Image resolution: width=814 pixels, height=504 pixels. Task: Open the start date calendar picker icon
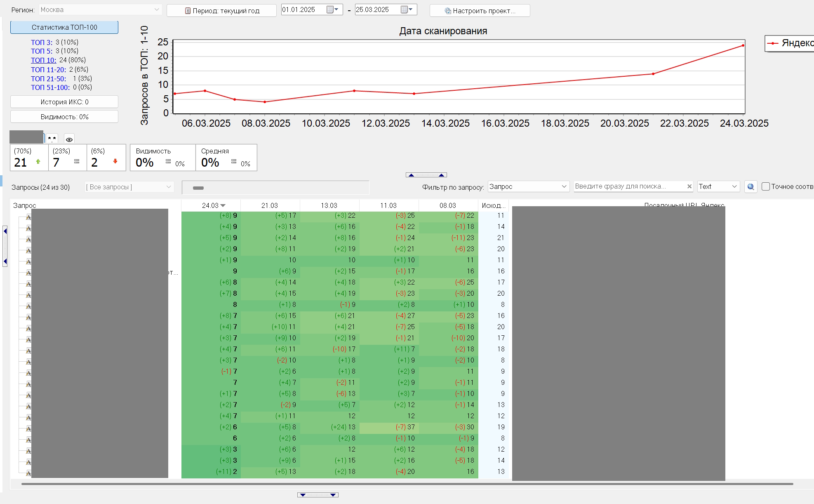pos(332,9)
